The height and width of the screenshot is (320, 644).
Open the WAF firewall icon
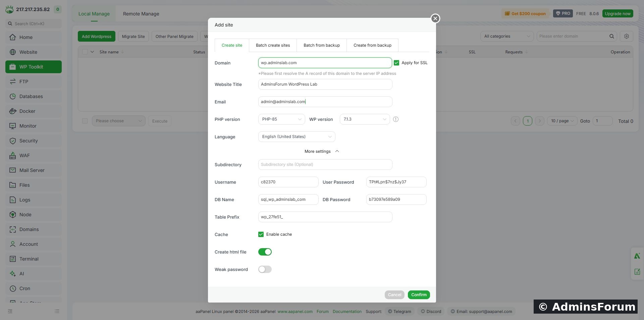tap(13, 155)
